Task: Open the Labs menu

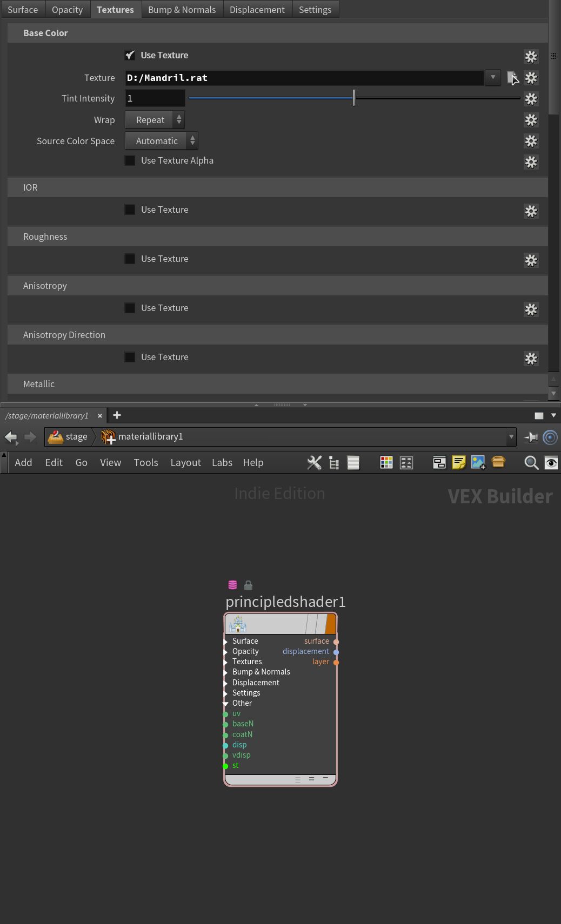Action: click(x=222, y=463)
